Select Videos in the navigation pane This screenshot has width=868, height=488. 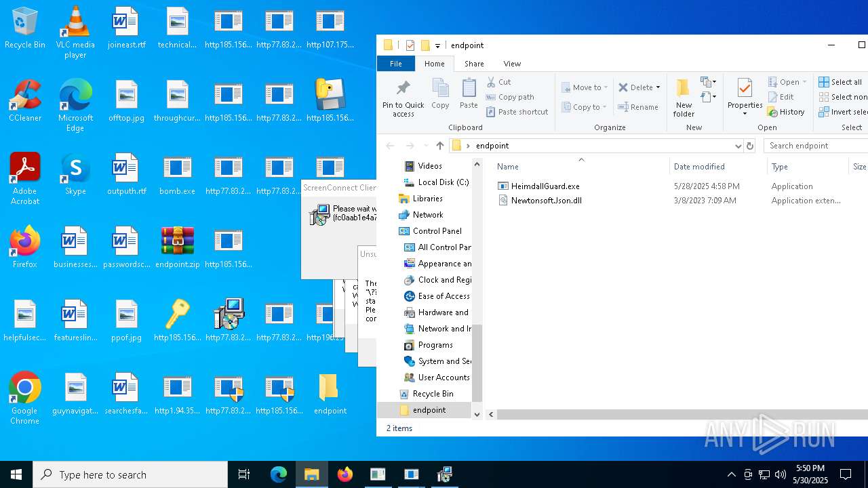tap(430, 166)
